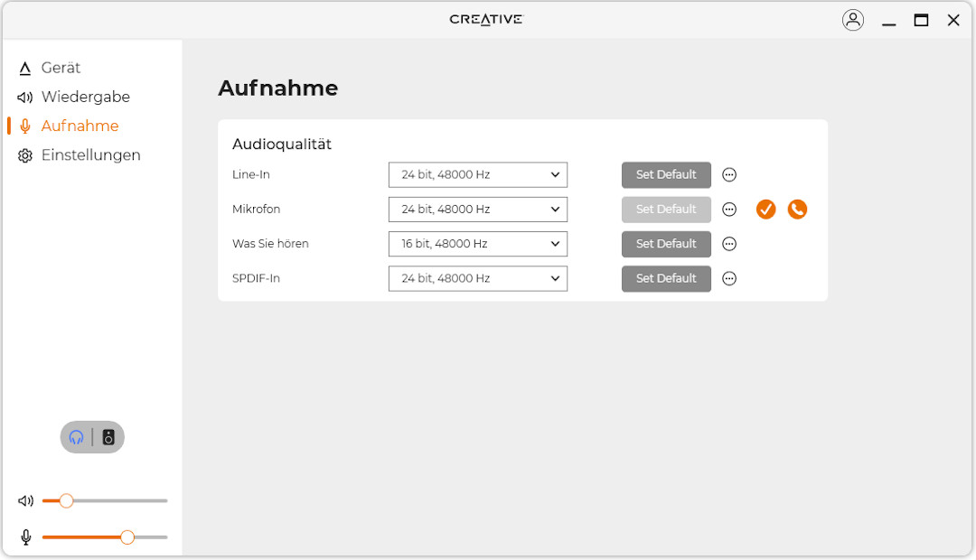Click the microphone level slider handle

[x=127, y=537]
